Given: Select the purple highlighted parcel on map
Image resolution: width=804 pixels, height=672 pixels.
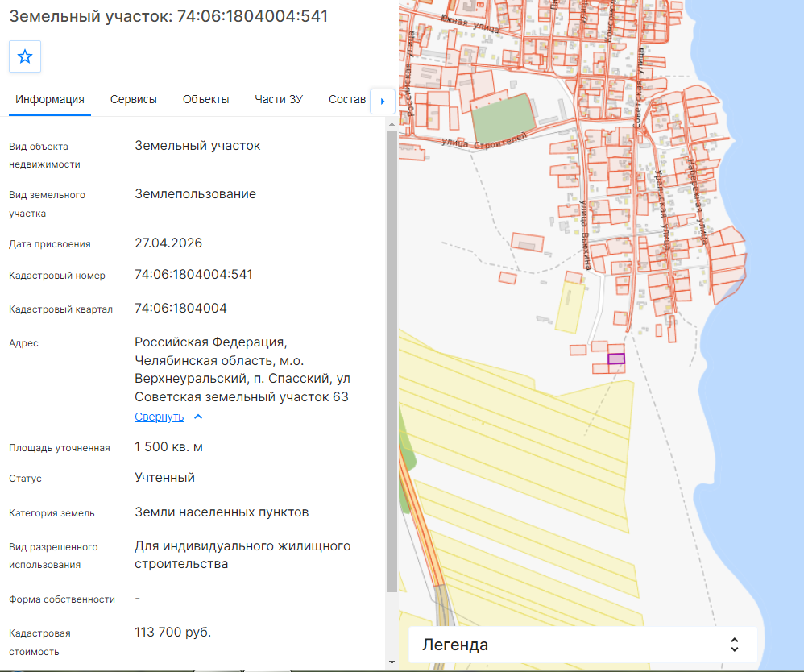Looking at the screenshot, I should [x=615, y=359].
